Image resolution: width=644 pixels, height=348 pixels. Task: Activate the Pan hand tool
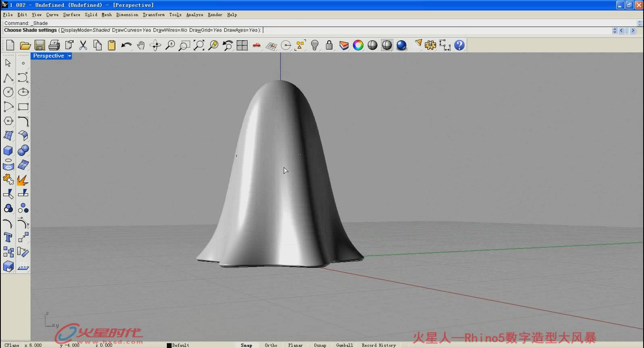point(141,45)
